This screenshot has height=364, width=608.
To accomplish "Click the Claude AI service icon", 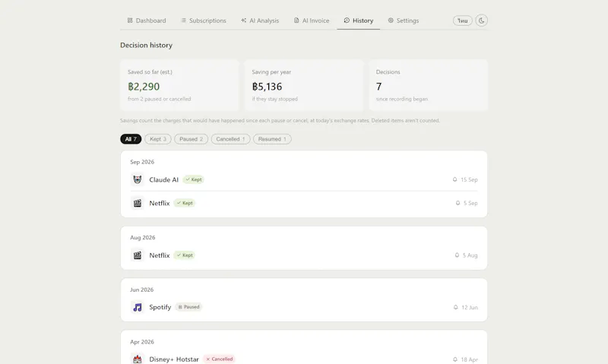I will coord(138,179).
